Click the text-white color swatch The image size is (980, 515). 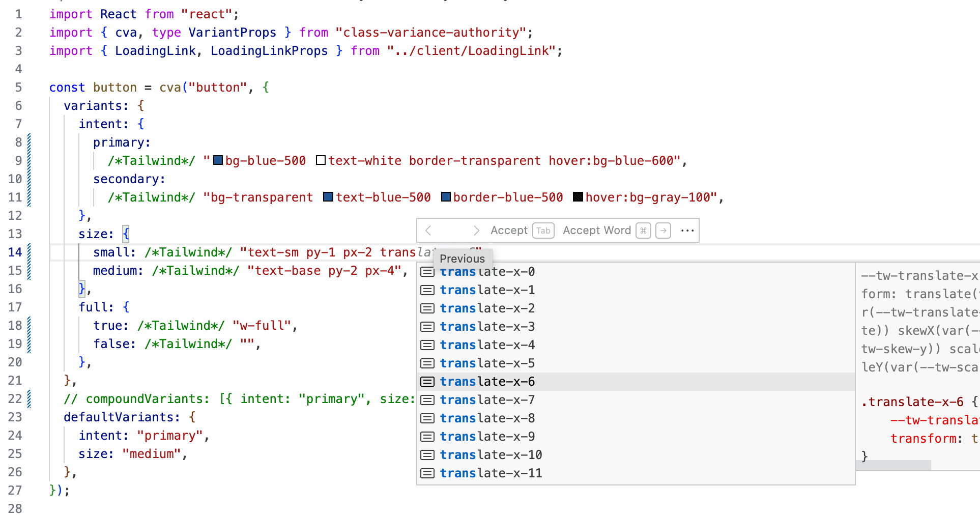[321, 160]
